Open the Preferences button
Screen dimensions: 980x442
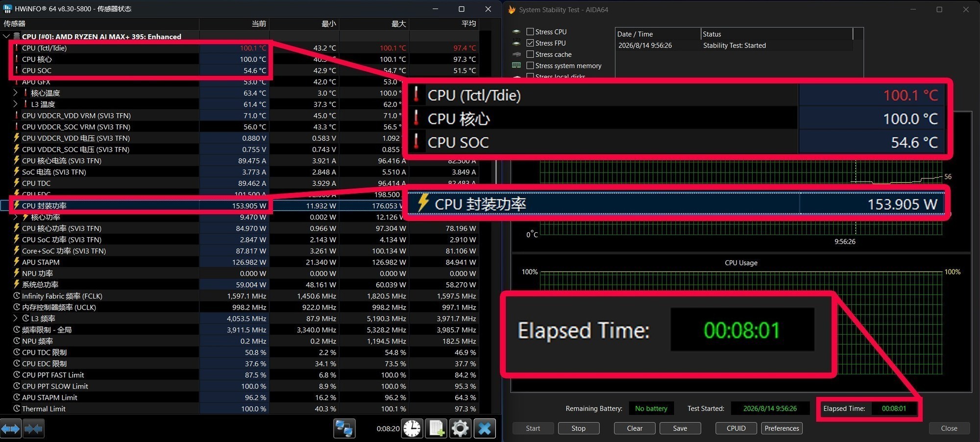(x=782, y=428)
